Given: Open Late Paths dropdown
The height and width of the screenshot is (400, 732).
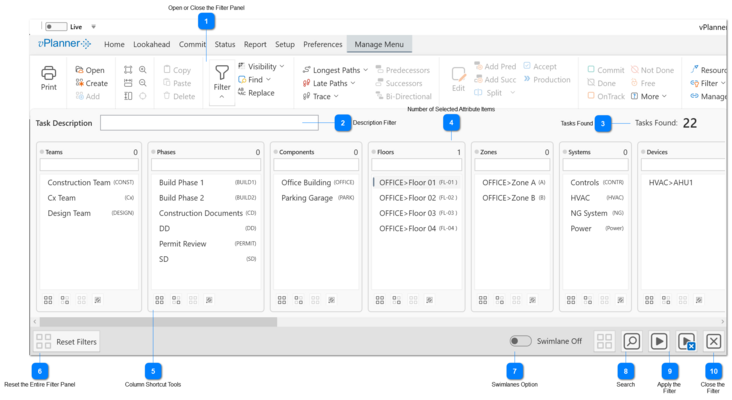Looking at the screenshot, I should point(353,83).
